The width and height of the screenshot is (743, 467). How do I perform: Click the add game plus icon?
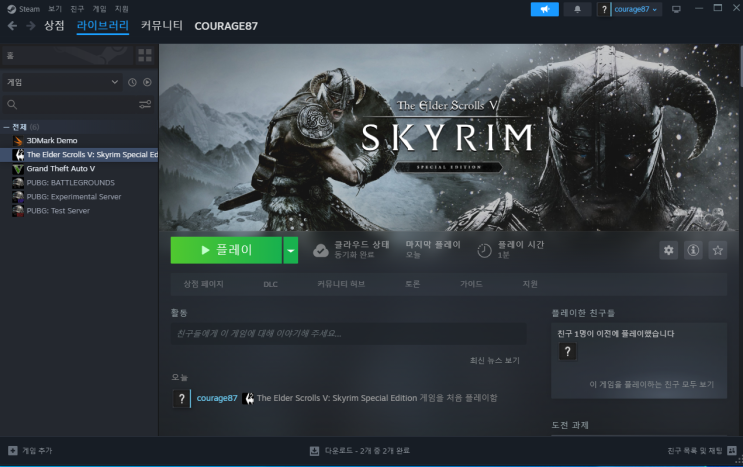click(x=13, y=450)
